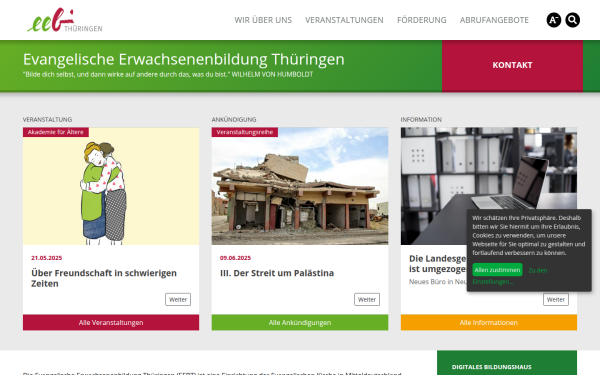Click the Ankündigung column label
The height and width of the screenshot is (375, 600).
pos(234,119)
